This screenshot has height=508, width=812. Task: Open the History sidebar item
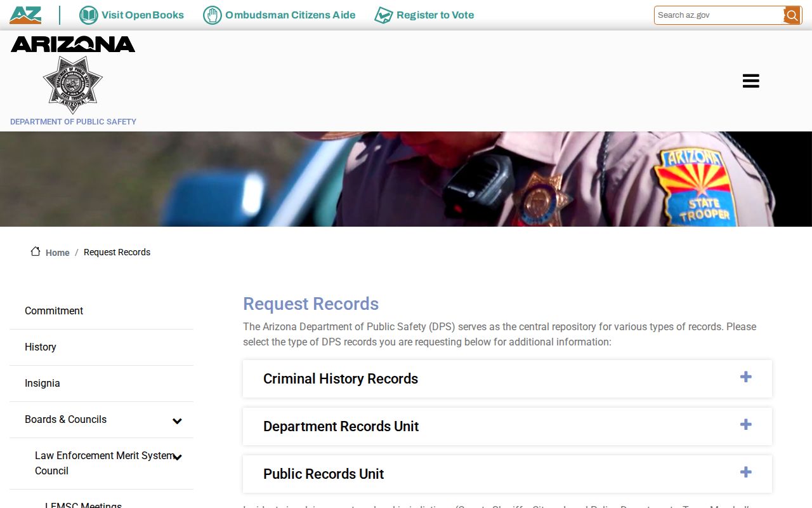(41, 347)
